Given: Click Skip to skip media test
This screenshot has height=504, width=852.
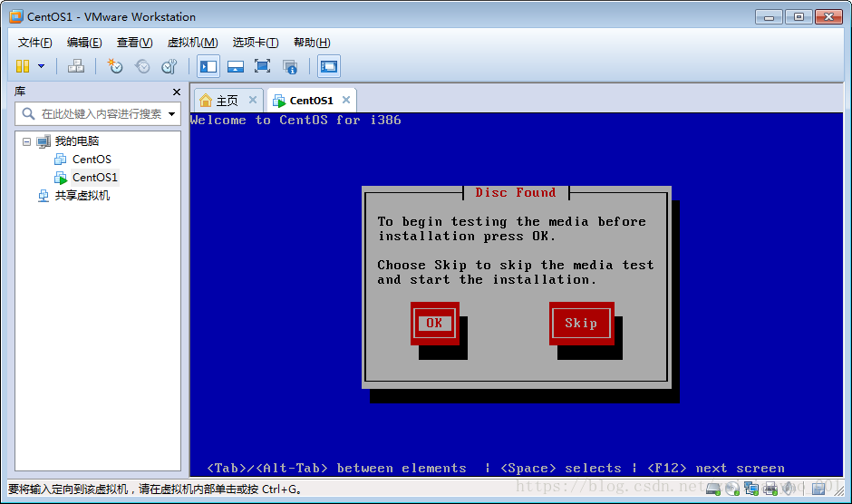Looking at the screenshot, I should [x=581, y=323].
